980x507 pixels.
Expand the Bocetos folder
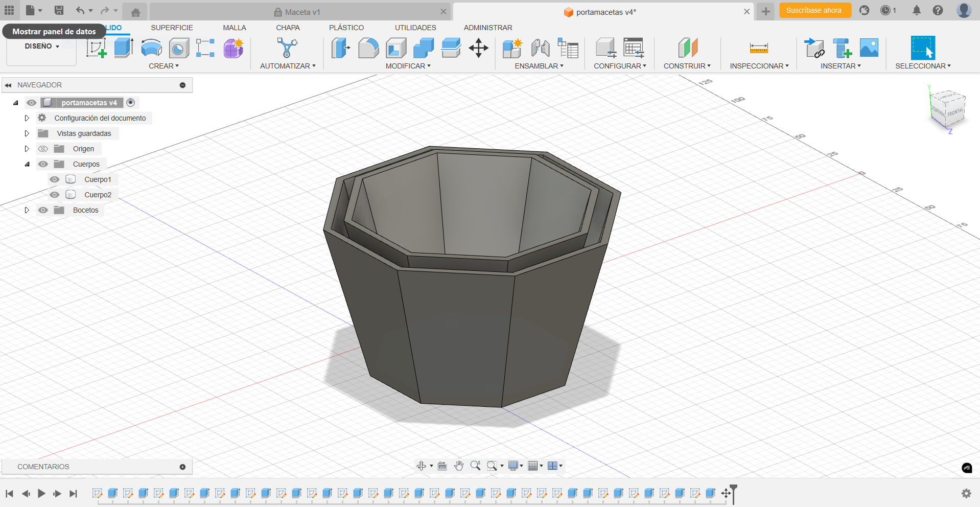(27, 210)
